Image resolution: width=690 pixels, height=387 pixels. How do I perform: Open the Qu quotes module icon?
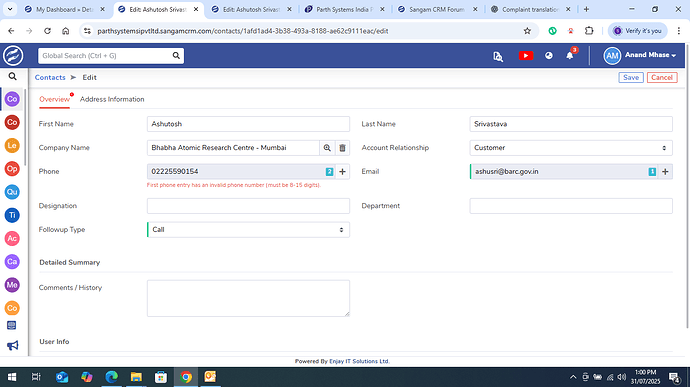(12, 192)
